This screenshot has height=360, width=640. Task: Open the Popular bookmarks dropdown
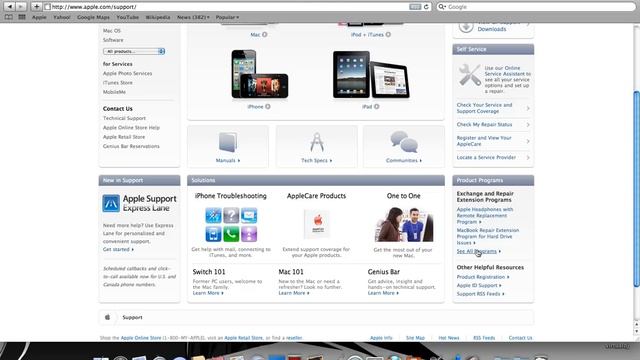(x=227, y=17)
